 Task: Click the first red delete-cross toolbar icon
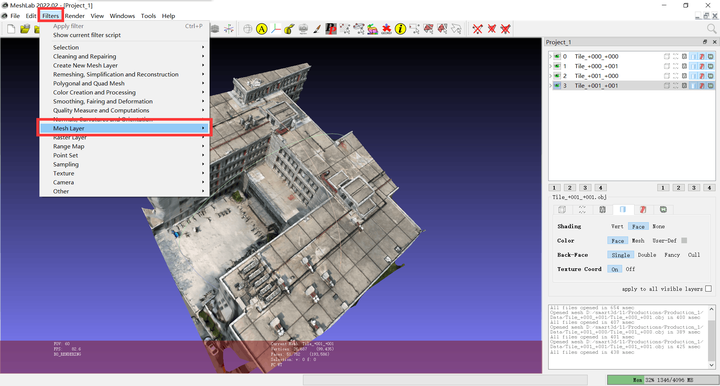click(x=478, y=29)
